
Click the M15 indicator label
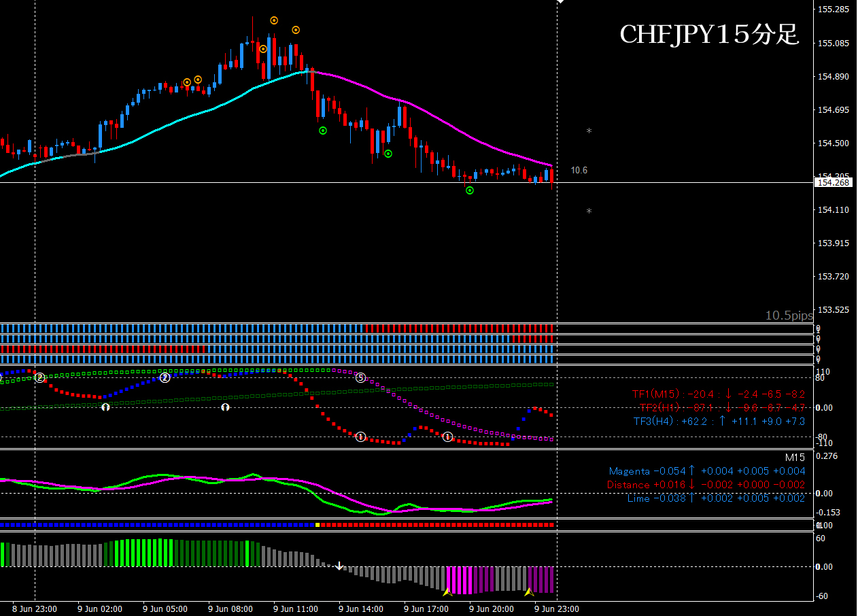coord(795,458)
